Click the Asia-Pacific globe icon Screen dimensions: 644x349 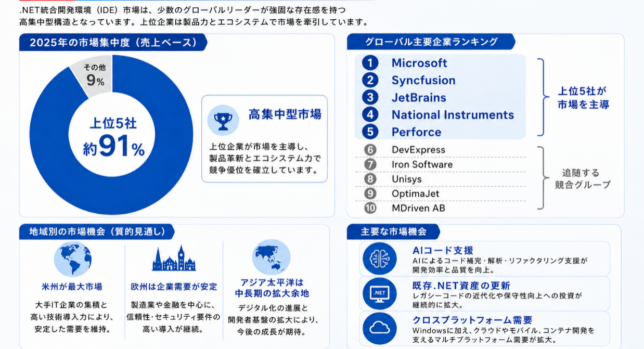pos(271,256)
